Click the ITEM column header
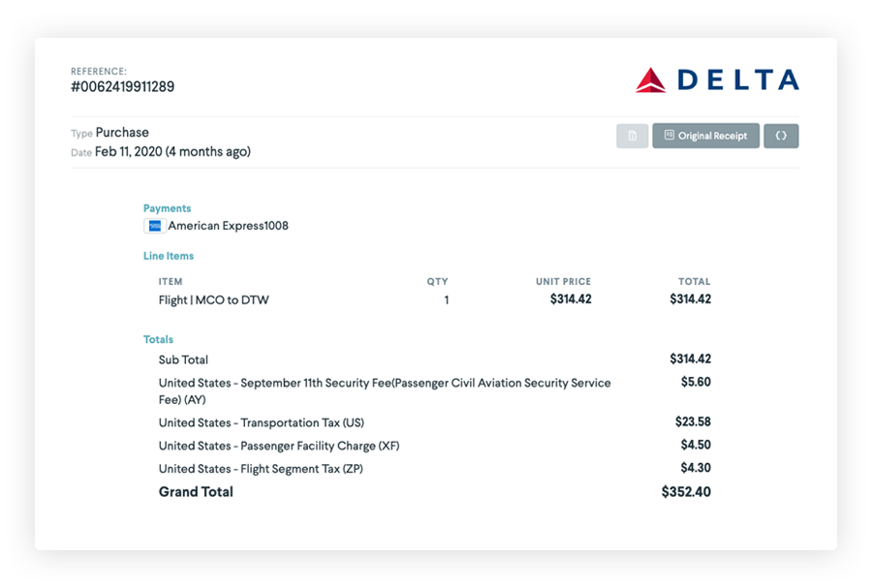Viewport: 872px width, 588px height. click(171, 282)
